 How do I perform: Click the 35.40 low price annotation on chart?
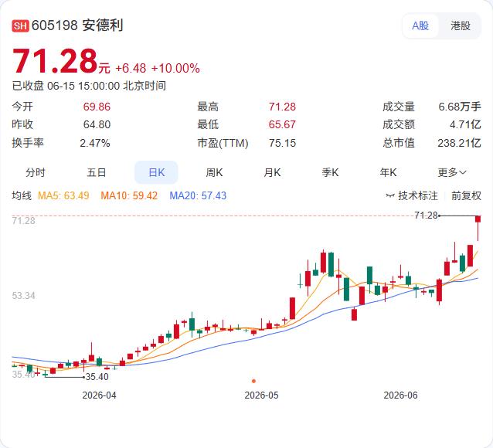97,377
